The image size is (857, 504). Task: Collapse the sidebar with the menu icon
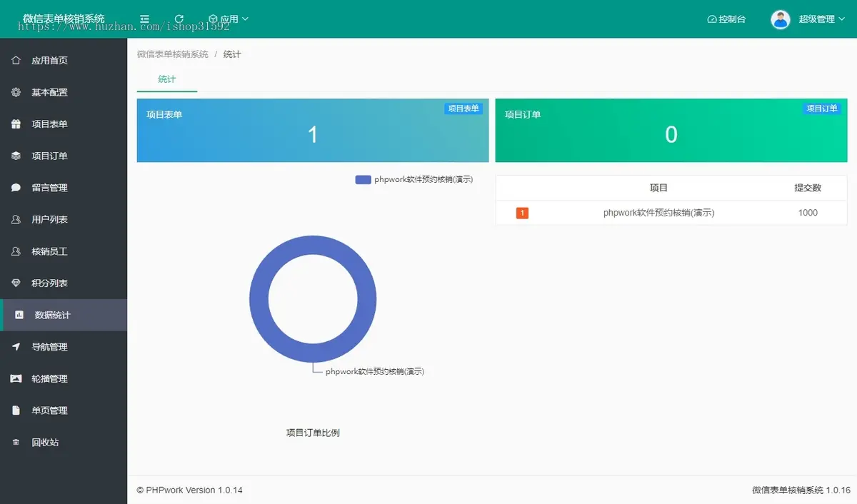click(x=144, y=19)
